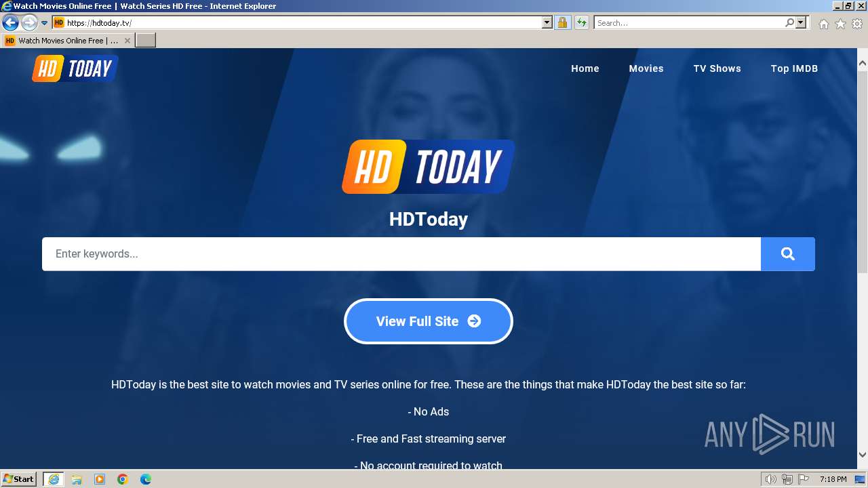Click the vertical scrollbar thumb
Image resolution: width=868 pixels, height=488 pixels.
pos(863,172)
